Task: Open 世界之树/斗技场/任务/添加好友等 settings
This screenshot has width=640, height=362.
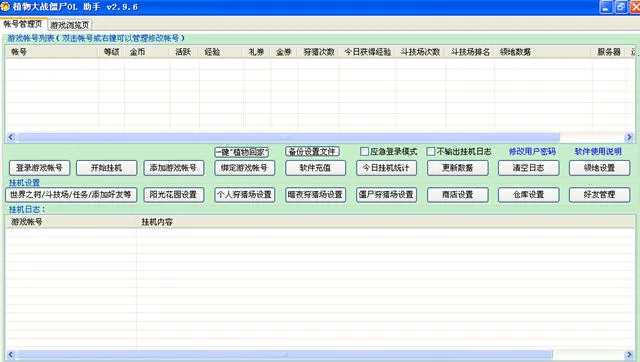Action: [x=71, y=195]
